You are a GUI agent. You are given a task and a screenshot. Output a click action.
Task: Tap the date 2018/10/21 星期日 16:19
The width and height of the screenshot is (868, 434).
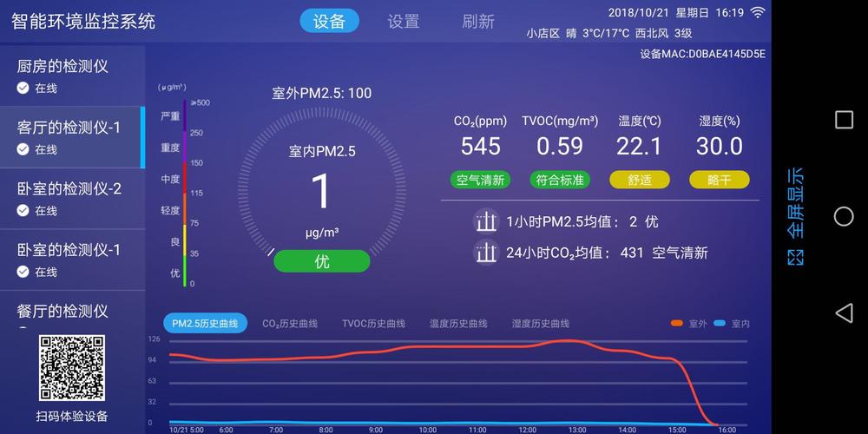coord(675,13)
